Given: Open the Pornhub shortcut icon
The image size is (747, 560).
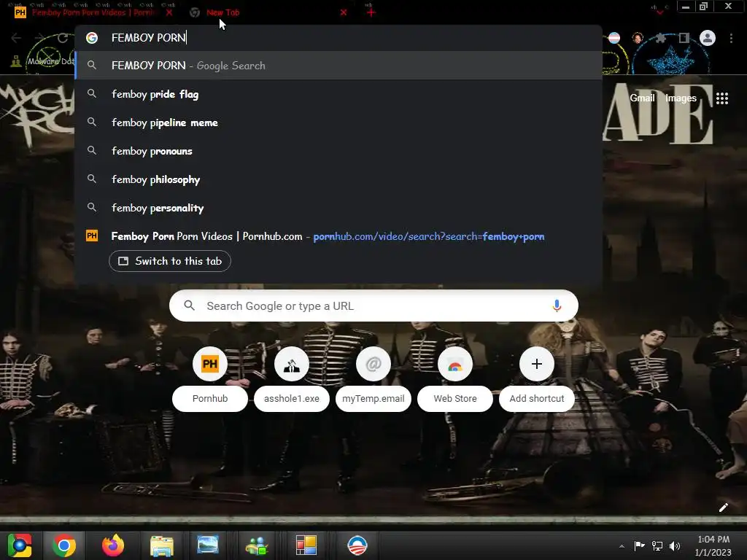Looking at the screenshot, I should click(x=209, y=365).
